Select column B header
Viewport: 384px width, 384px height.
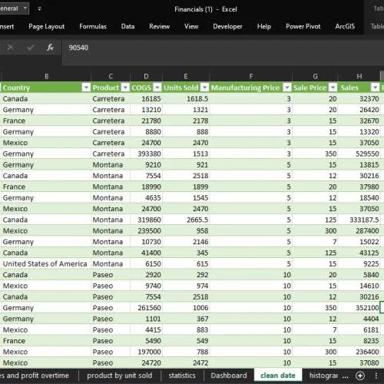tap(46, 76)
